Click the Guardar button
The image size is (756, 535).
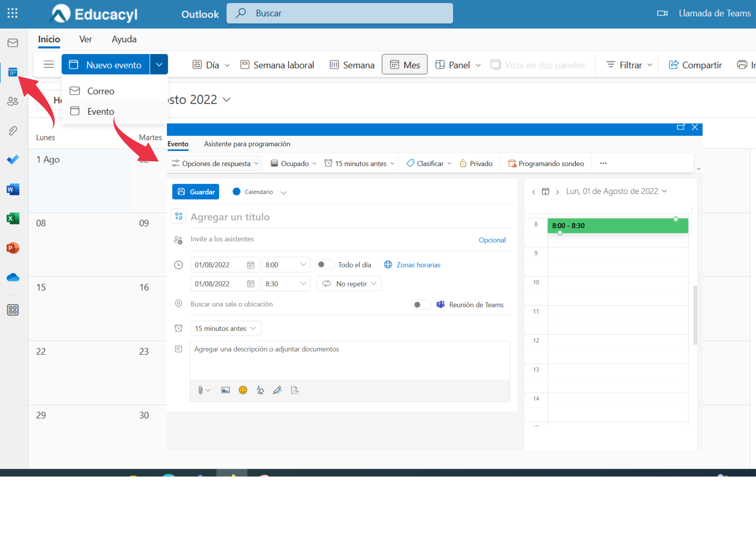(196, 192)
